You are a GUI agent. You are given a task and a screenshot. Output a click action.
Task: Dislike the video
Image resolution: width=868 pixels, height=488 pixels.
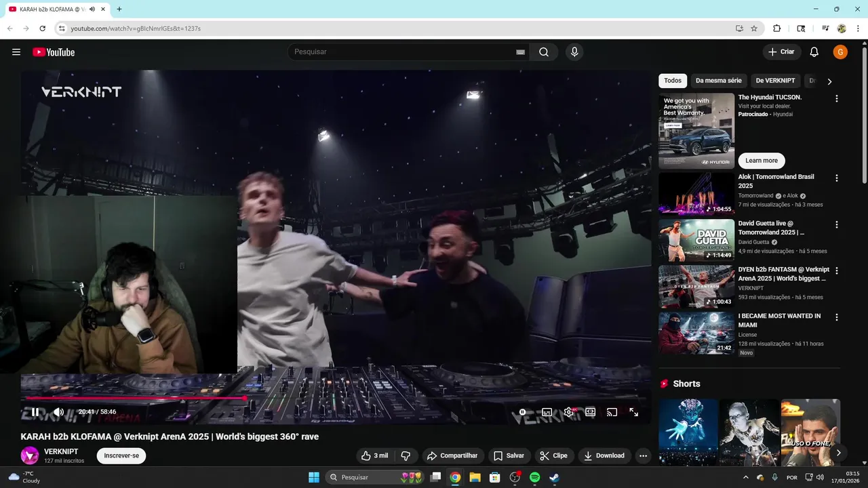coord(406,455)
